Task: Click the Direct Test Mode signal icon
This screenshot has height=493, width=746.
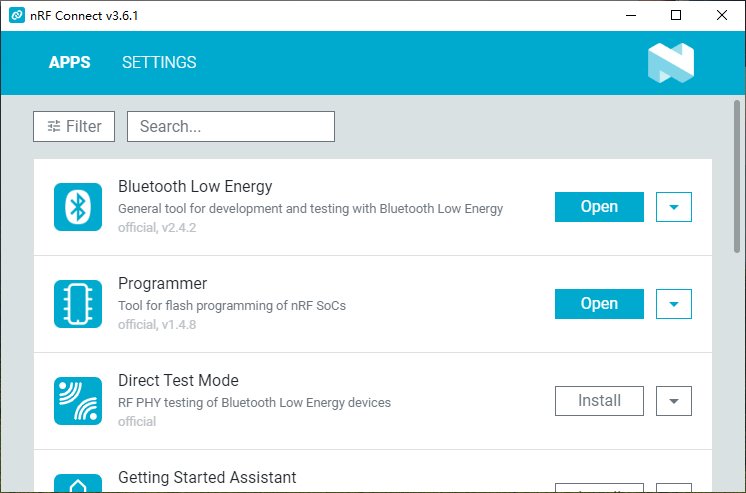Action: [78, 401]
